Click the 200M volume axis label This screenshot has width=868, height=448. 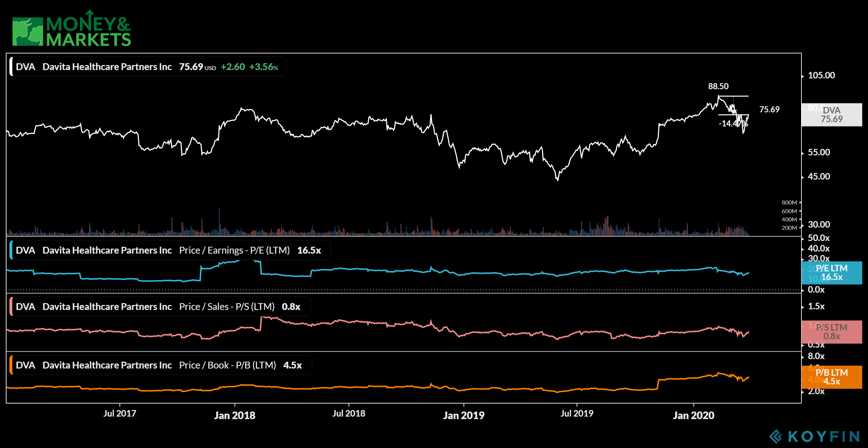[789, 228]
